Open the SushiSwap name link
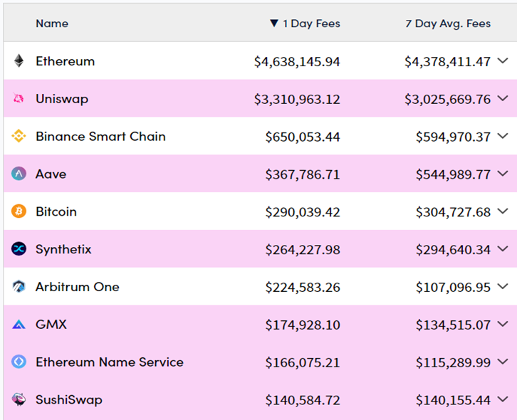The image size is (517, 420). tap(69, 400)
